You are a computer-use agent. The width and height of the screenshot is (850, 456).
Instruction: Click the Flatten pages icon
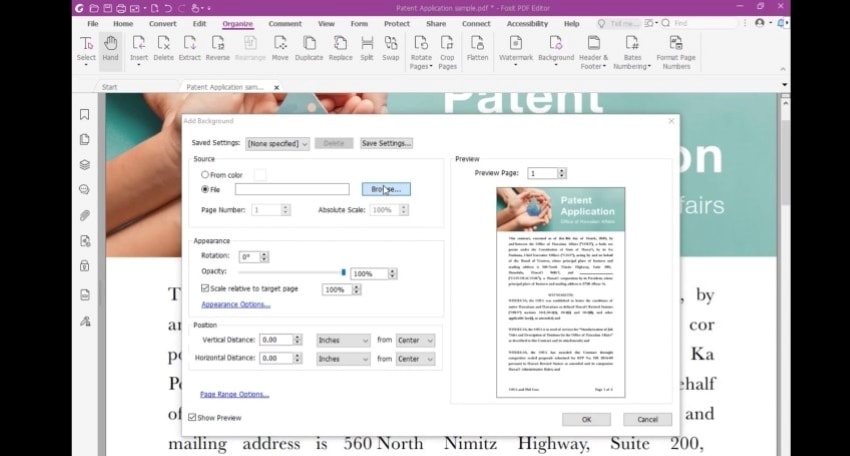click(477, 49)
